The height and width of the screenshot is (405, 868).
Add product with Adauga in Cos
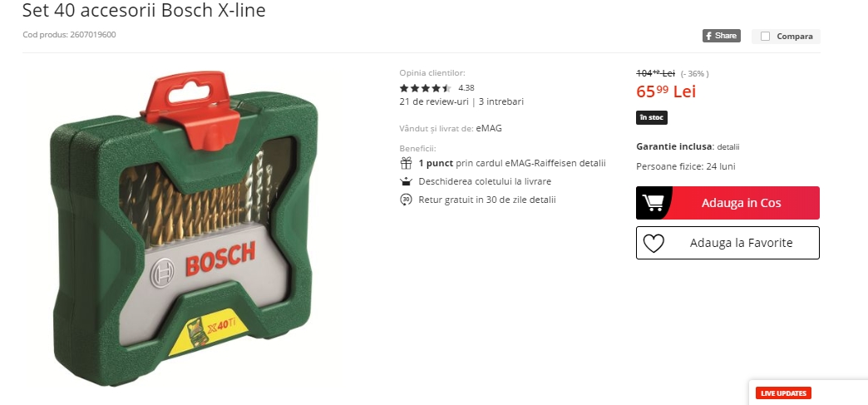click(x=727, y=203)
